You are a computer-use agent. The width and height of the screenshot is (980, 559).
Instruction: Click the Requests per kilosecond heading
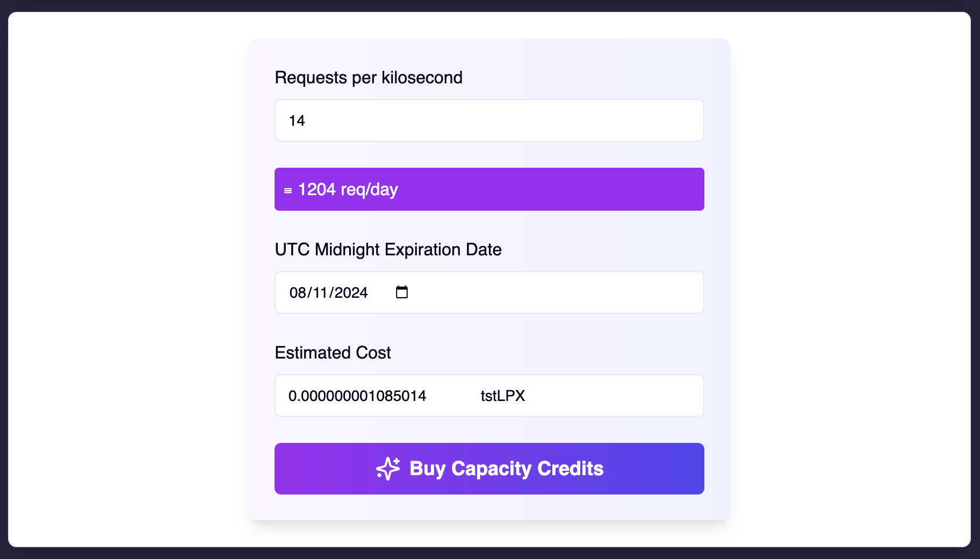click(x=369, y=77)
